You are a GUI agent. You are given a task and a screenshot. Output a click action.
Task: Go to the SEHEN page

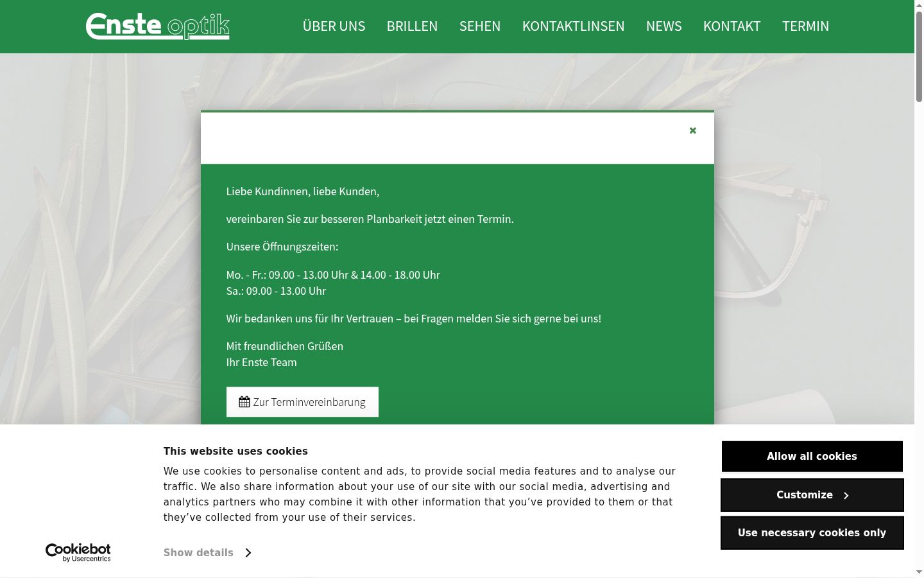tap(480, 26)
